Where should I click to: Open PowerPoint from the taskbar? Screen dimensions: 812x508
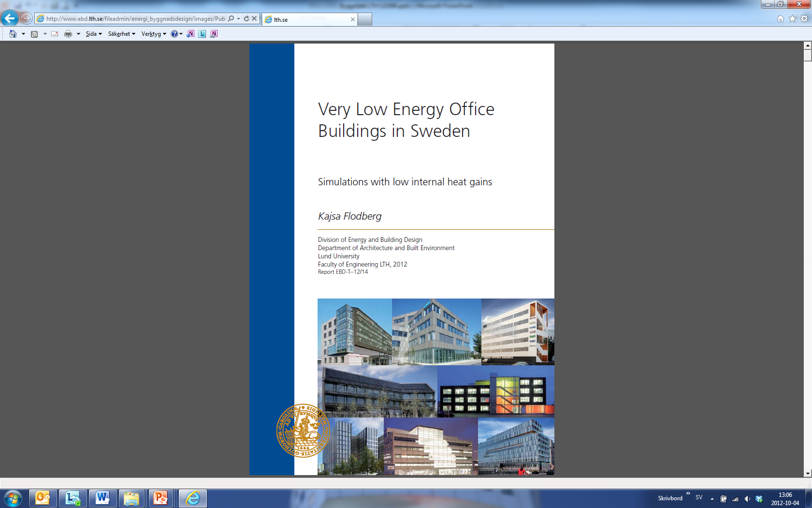point(161,498)
